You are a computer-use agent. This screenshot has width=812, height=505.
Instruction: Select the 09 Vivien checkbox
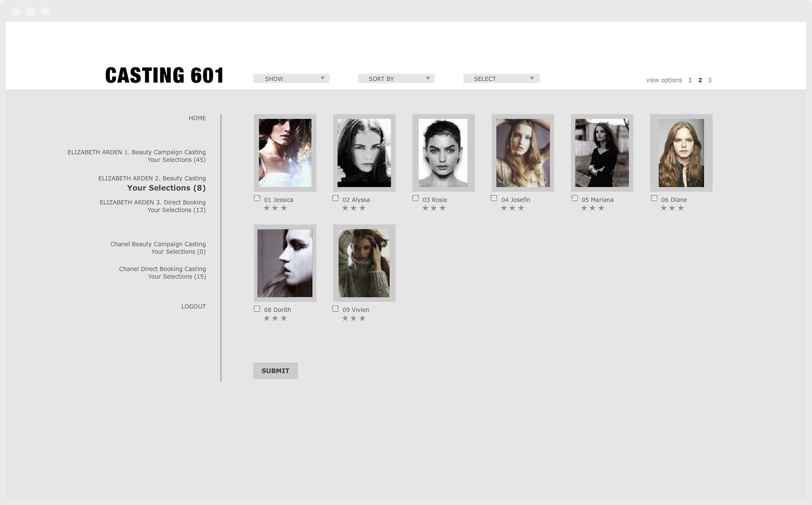point(335,309)
